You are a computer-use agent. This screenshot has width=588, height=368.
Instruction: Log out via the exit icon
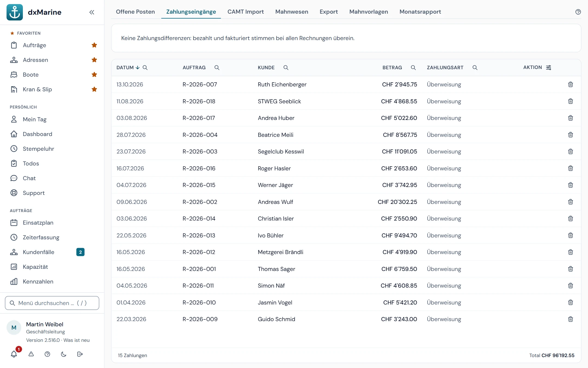click(80, 354)
